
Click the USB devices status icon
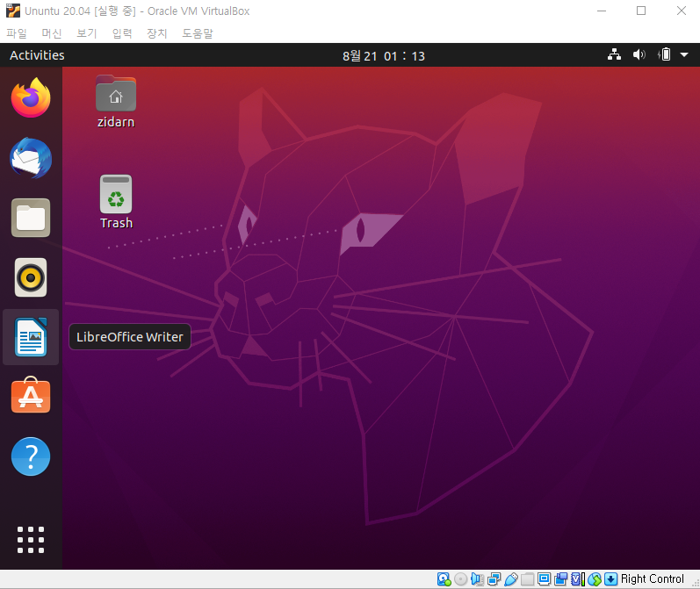click(510, 579)
